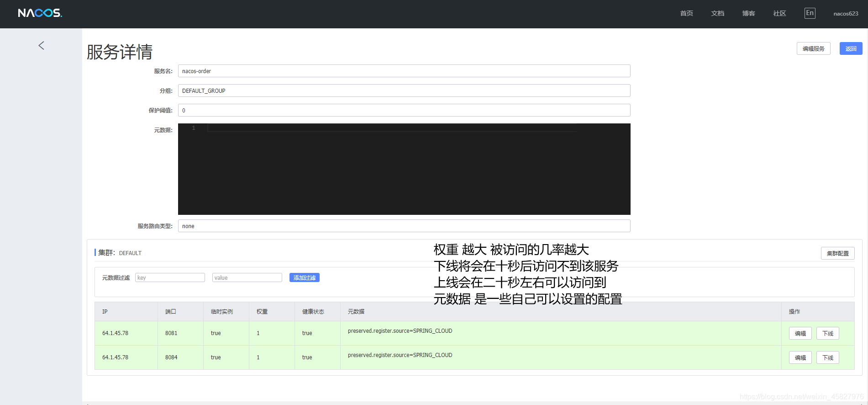This screenshot has width=868, height=405.
Task: Click the 编辑服务 edit service button
Action: [813, 48]
